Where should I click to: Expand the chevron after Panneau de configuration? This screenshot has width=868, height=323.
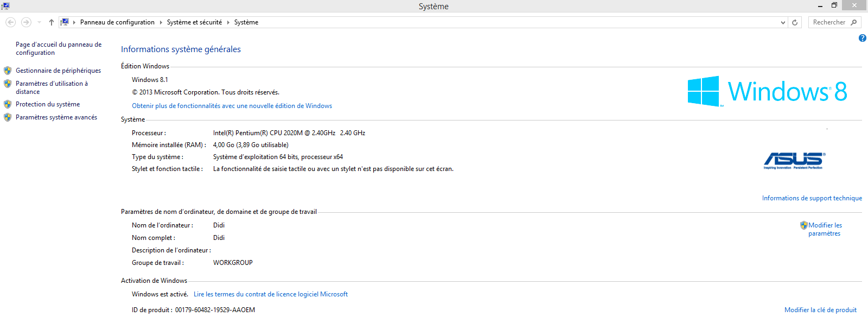click(161, 22)
